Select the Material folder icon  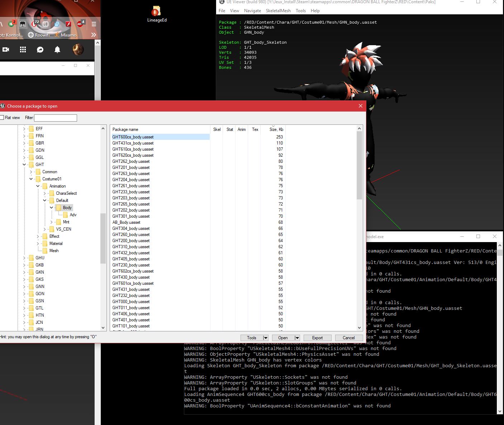[x=45, y=243]
